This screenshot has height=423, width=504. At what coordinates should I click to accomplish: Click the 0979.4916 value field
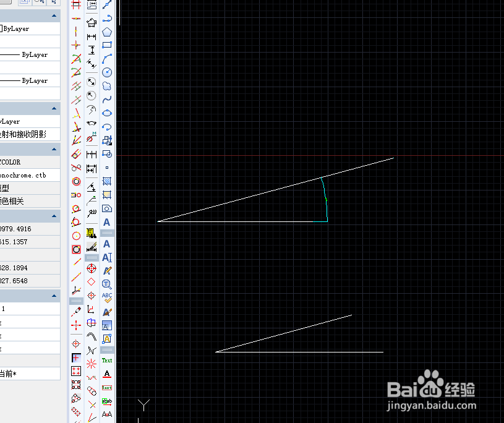point(30,229)
